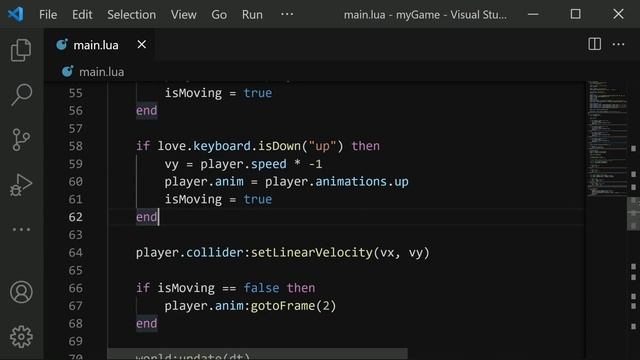Click 'end' keyword on line 68
This screenshot has width=640, height=360.
pos(147,324)
